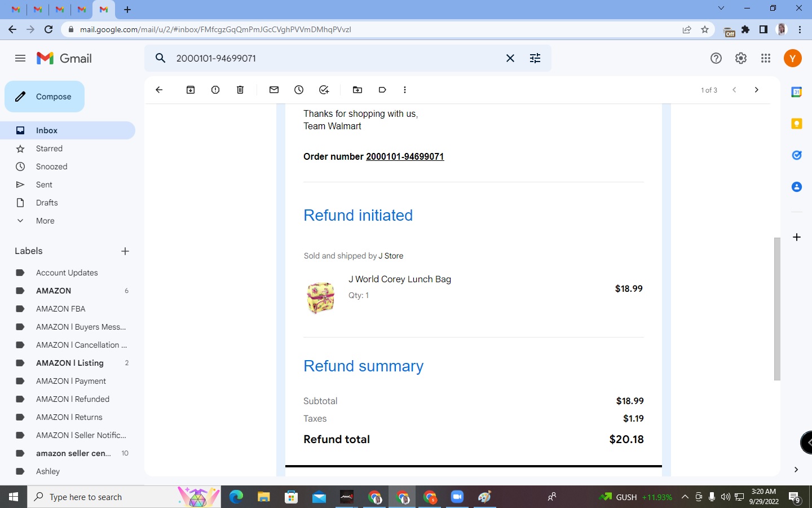Click the J World Corey Lunch Bag title

[x=400, y=279]
